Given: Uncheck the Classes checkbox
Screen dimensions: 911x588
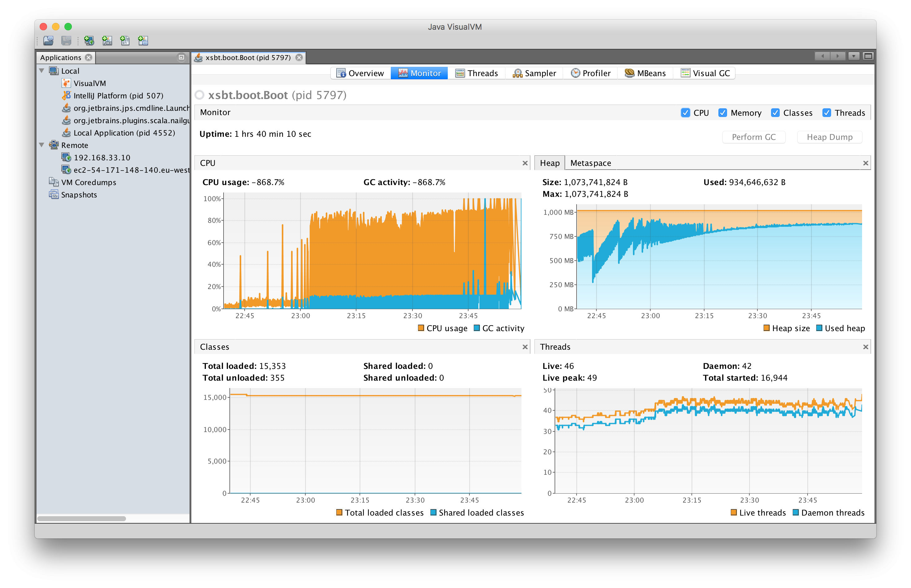Looking at the screenshot, I should [775, 113].
